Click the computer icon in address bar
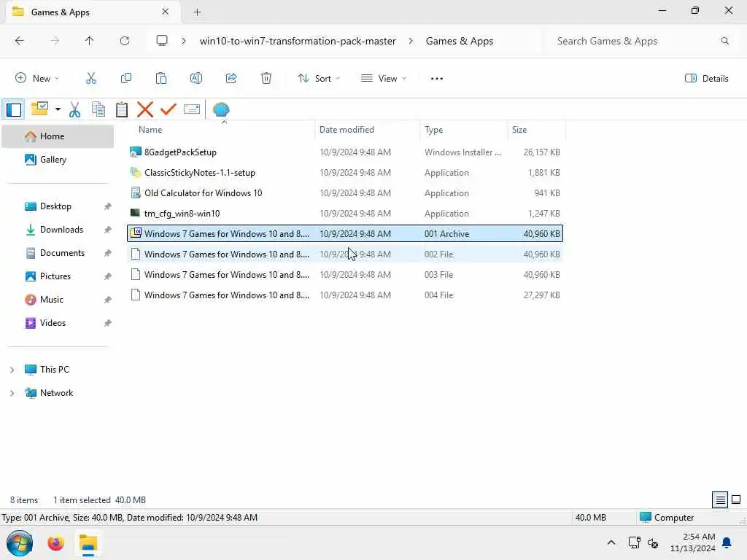 coord(162,41)
